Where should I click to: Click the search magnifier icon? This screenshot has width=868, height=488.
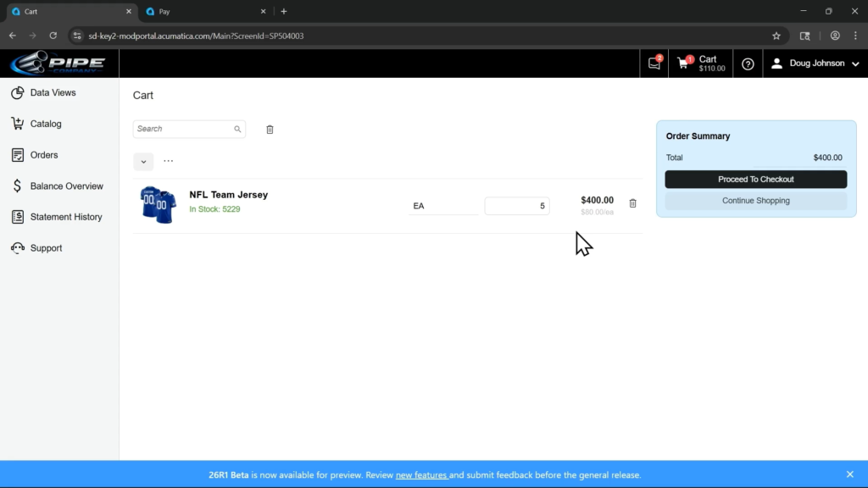pos(237,130)
